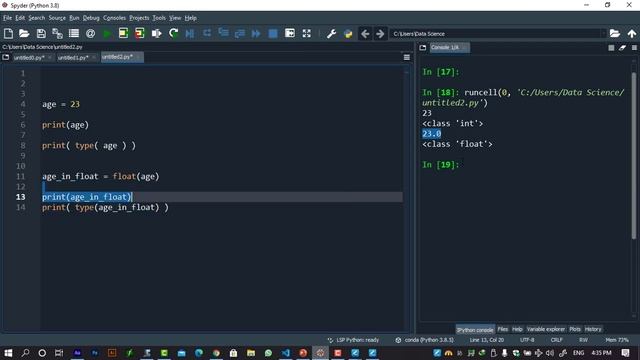
Task: Run the current cell icon
Action: click(123, 33)
